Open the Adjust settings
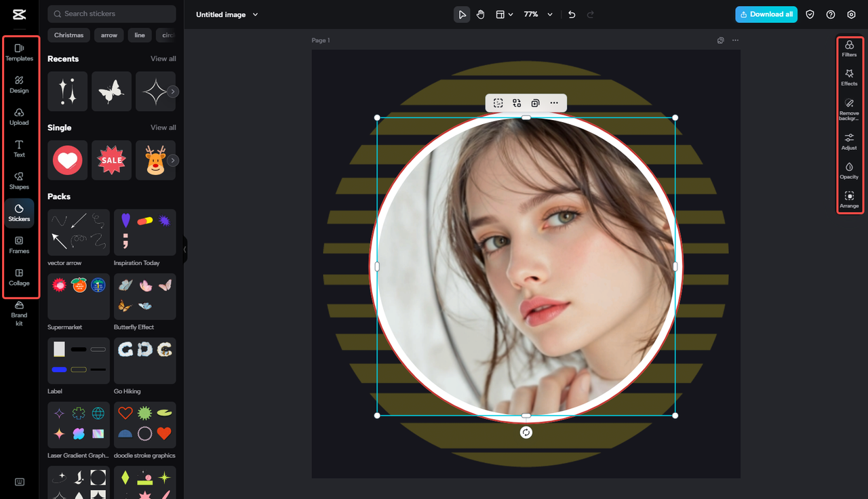Image resolution: width=868 pixels, height=499 pixels. point(849,141)
